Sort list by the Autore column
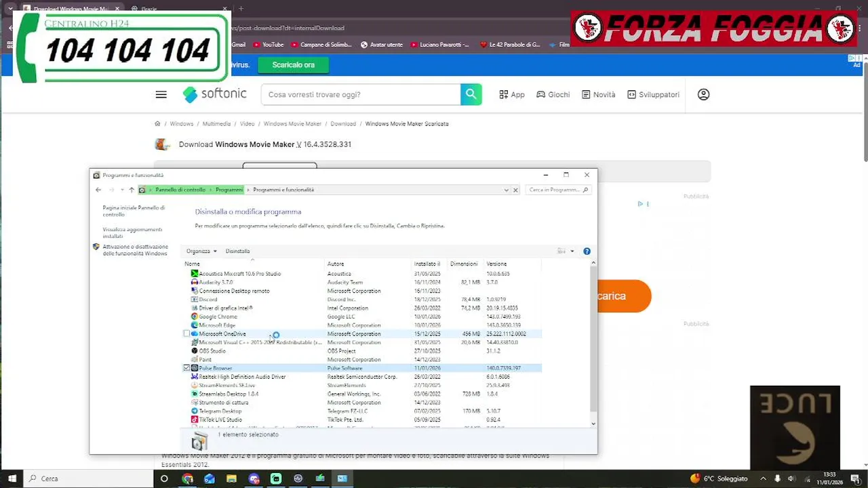 click(336, 264)
